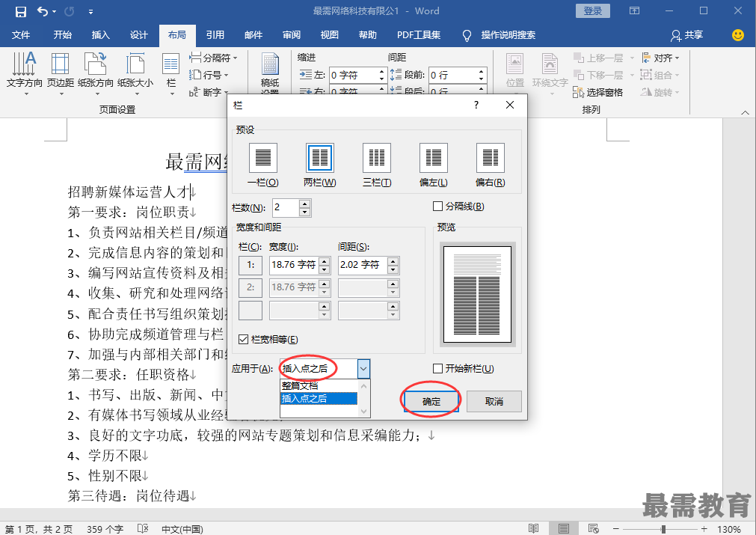Switch to the Insert (插入) tab
The height and width of the screenshot is (535, 756).
[x=101, y=34]
